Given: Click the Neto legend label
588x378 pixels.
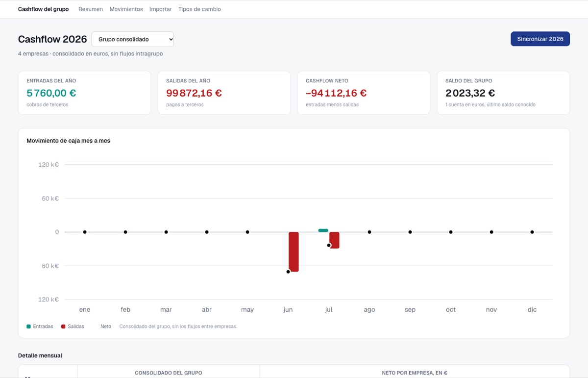Looking at the screenshot, I should 106,327.
